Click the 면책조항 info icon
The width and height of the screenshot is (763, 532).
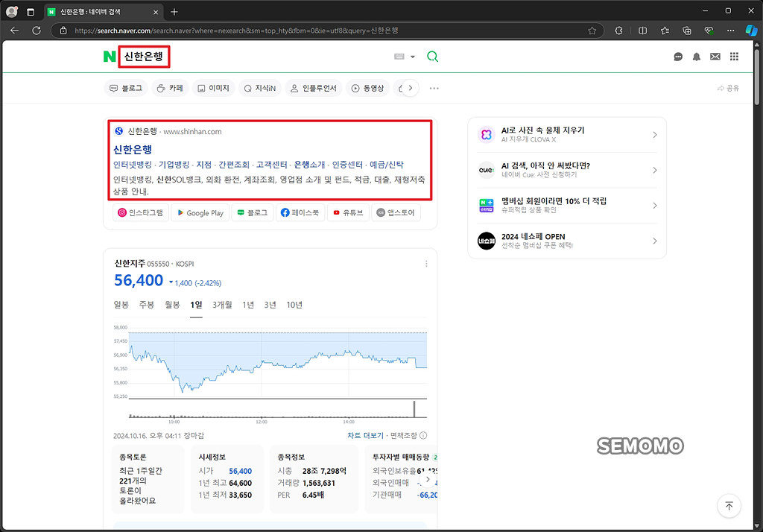(423, 436)
